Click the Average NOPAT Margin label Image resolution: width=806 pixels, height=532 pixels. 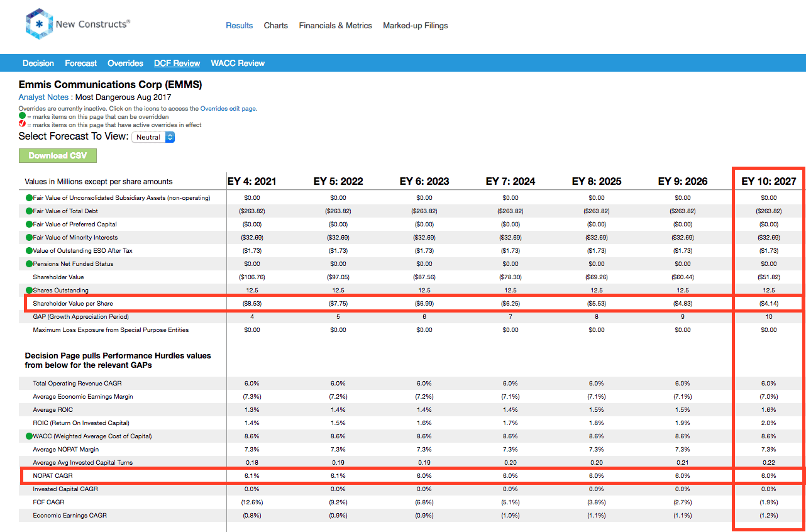point(66,450)
